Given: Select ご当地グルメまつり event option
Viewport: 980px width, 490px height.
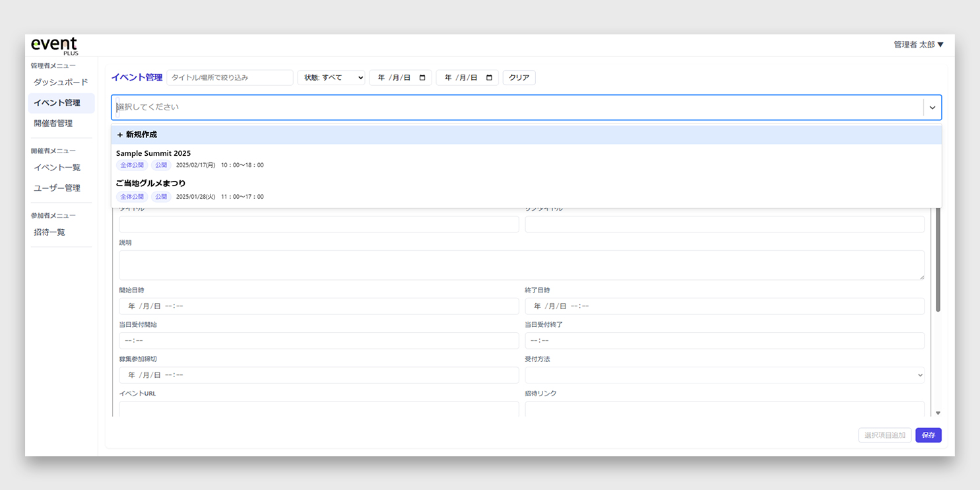Looking at the screenshot, I should pos(150,184).
